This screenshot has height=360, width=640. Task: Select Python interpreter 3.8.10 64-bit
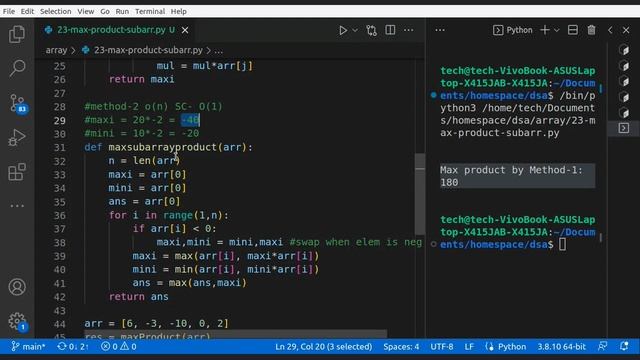point(561,347)
